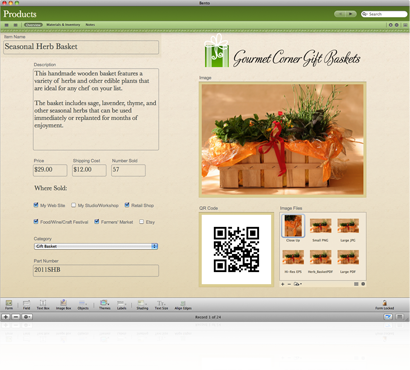Select the Field tool

(x=26, y=304)
